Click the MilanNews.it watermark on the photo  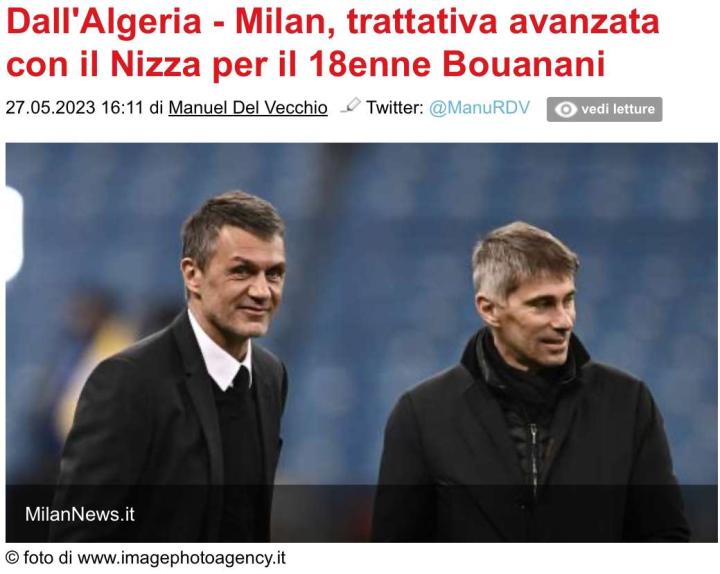(x=80, y=514)
